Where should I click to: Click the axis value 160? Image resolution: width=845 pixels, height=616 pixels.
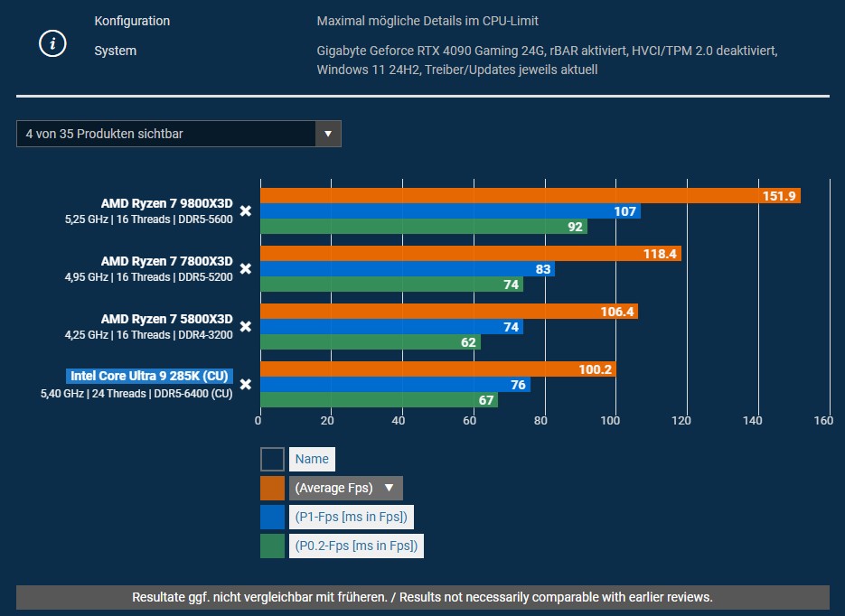point(823,421)
